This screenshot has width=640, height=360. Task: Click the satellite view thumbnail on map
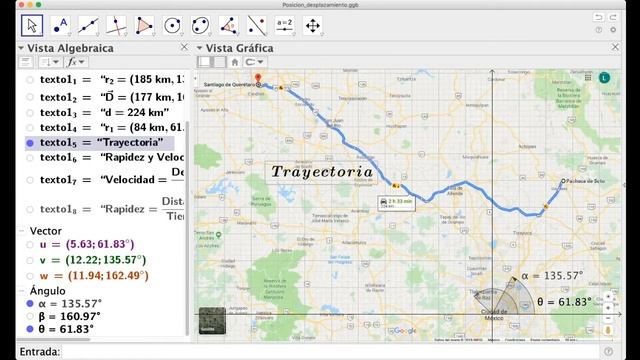tap(212, 320)
